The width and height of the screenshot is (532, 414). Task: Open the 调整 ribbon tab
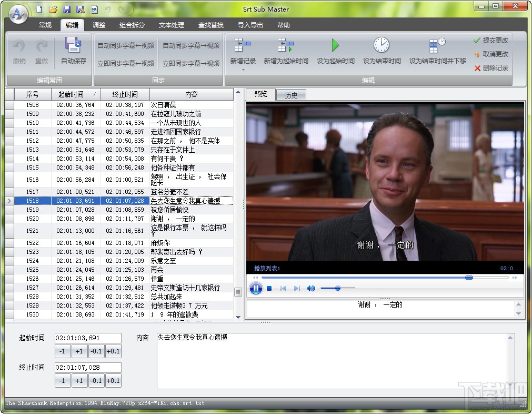pos(99,25)
